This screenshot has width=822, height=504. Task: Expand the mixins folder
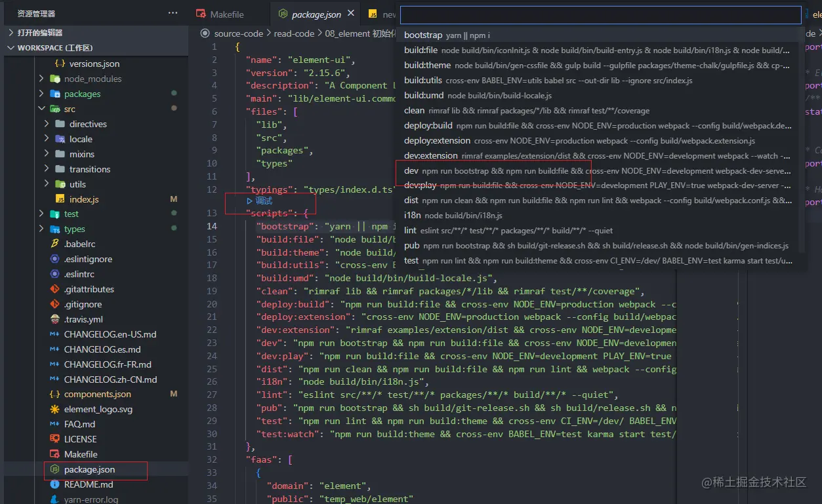coord(47,154)
